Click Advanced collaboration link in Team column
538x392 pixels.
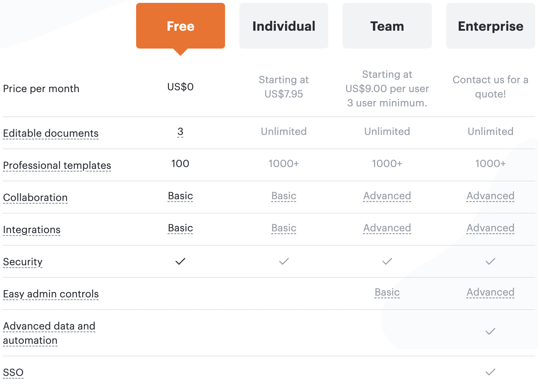387,196
